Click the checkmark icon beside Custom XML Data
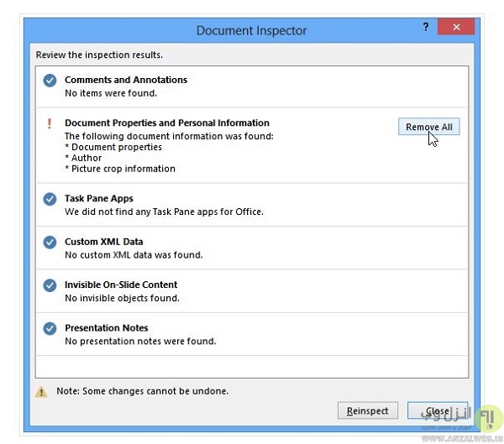The width and height of the screenshot is (504, 444). 50,243
